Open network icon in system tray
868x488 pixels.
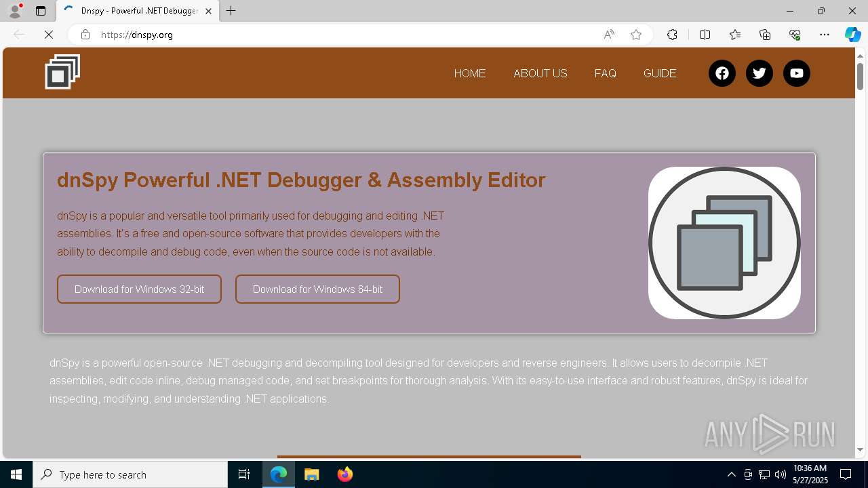click(x=764, y=474)
